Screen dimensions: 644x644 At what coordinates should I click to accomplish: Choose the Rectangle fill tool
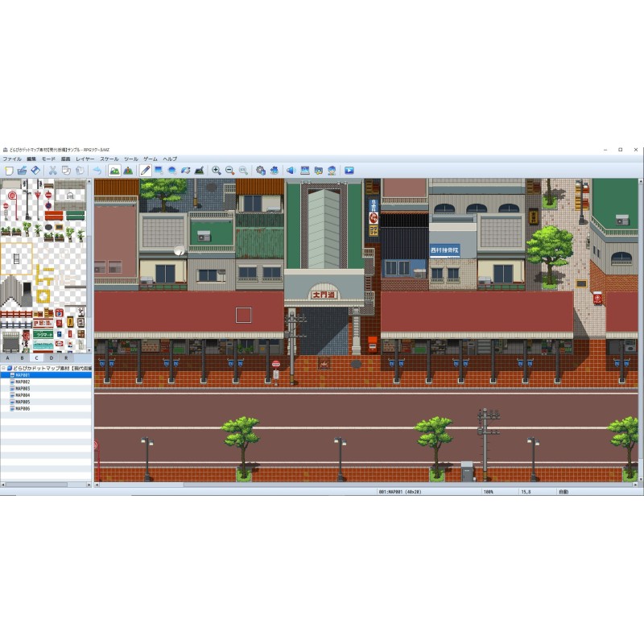(x=159, y=171)
